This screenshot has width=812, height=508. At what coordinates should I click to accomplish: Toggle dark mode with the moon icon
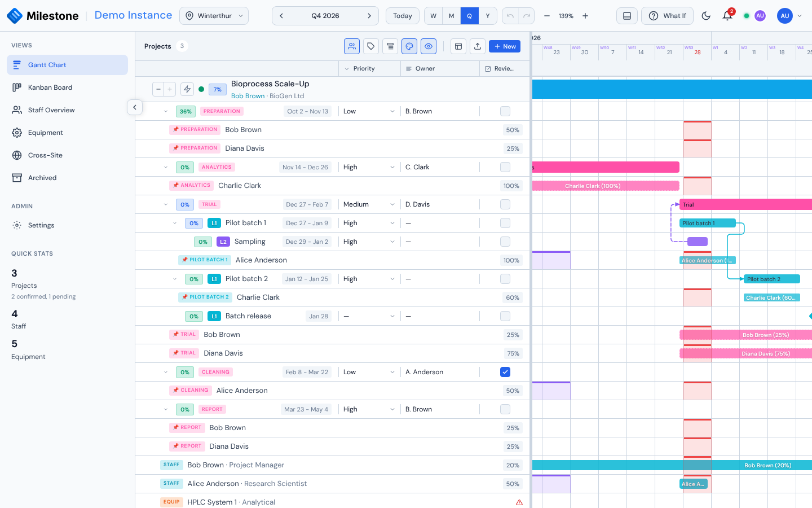[x=706, y=16]
